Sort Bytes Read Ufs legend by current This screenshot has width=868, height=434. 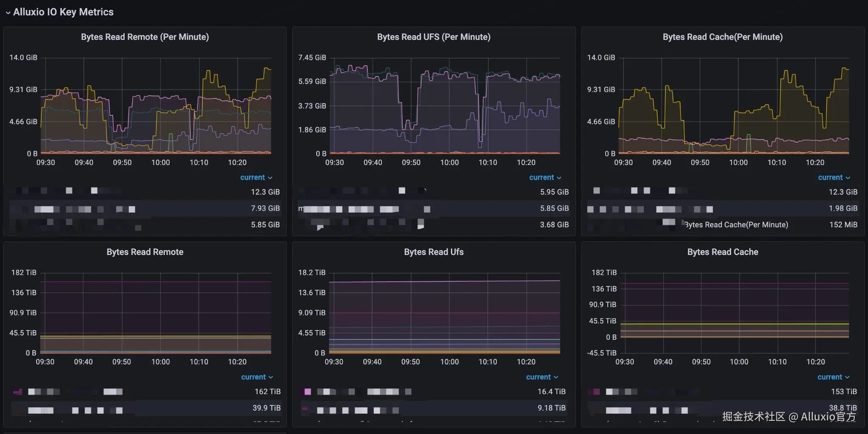[542, 377]
